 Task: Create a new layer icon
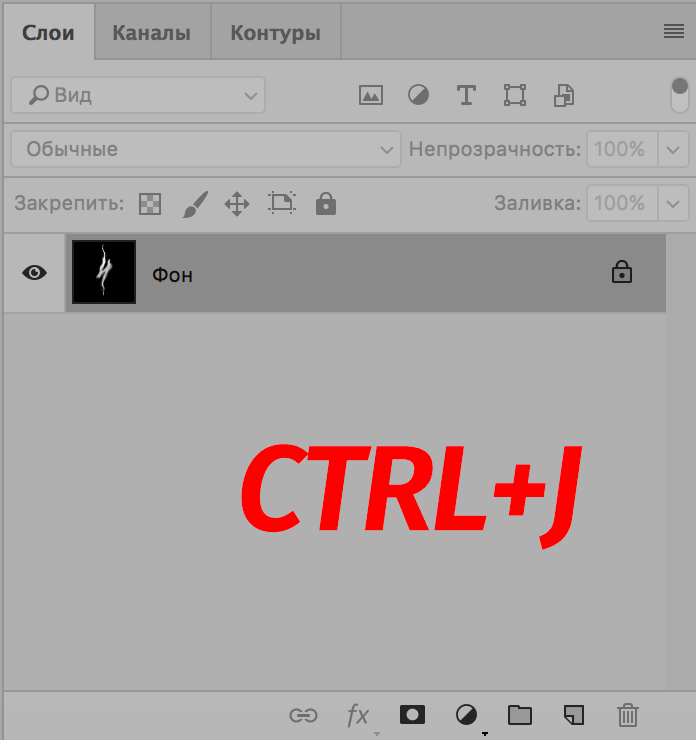click(574, 715)
